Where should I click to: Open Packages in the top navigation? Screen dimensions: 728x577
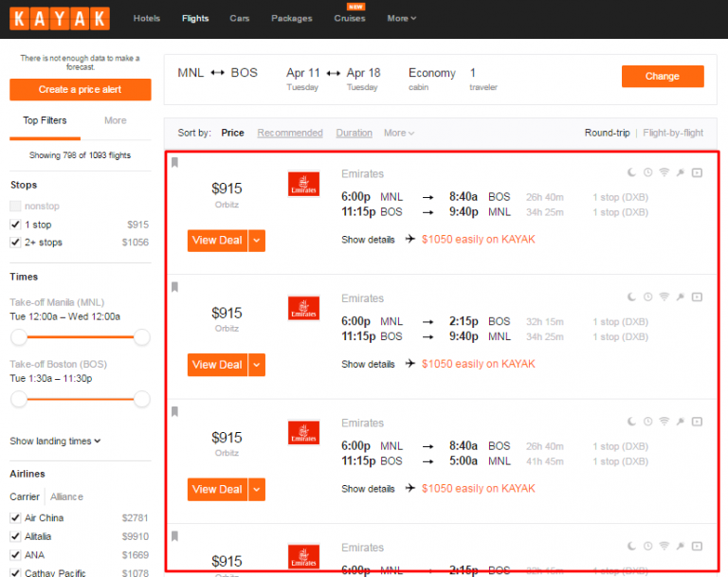tap(292, 19)
